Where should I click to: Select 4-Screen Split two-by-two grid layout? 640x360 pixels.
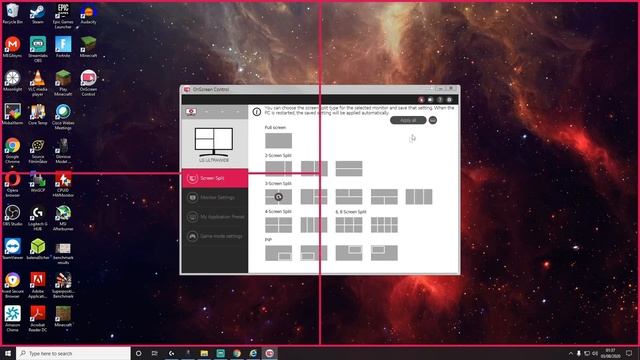pos(278,225)
